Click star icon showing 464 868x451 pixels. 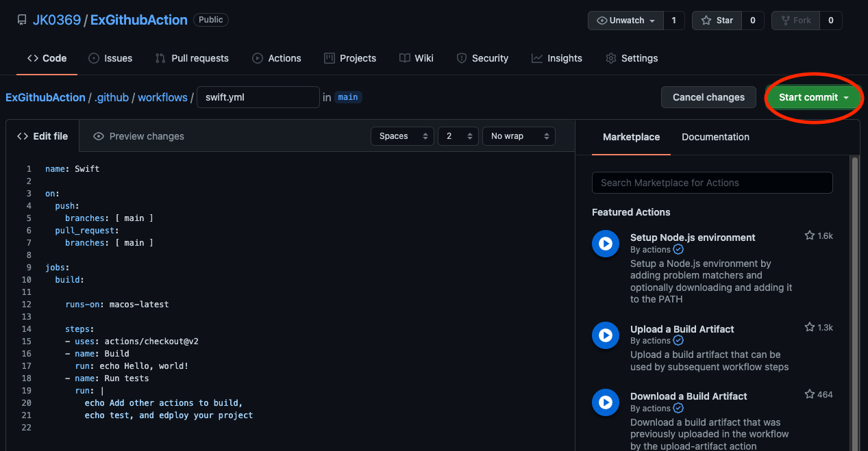(810, 394)
